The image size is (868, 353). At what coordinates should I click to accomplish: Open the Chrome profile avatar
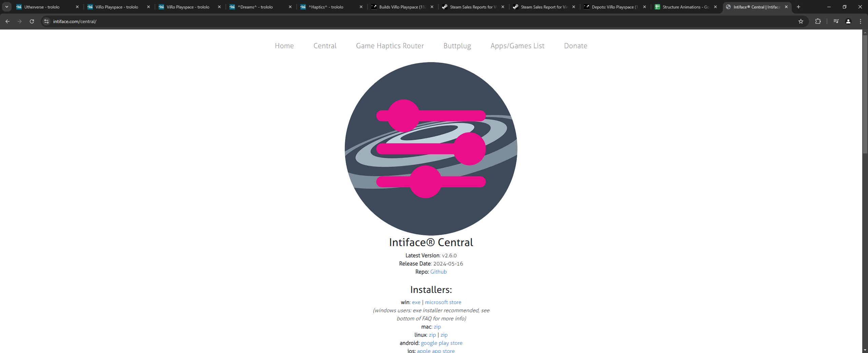pyautogui.click(x=848, y=21)
